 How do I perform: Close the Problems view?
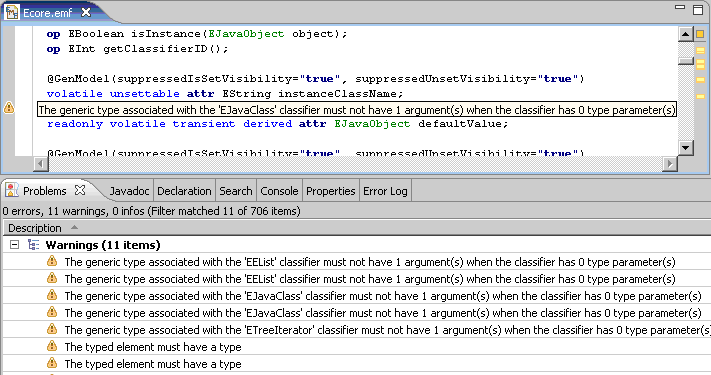[x=80, y=190]
